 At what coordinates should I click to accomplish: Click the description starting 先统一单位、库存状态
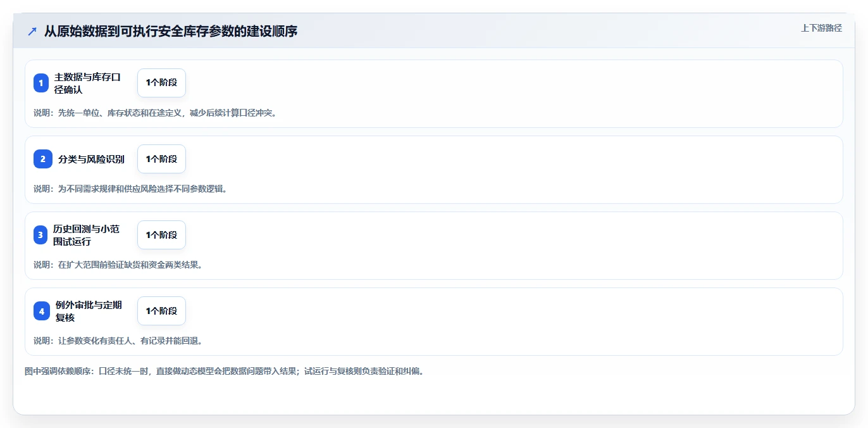(156, 113)
